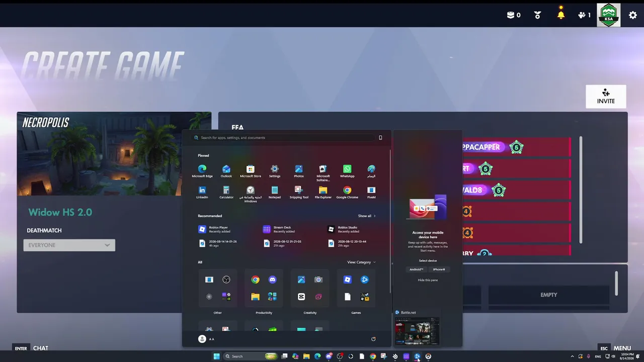644x362 pixels.
Task: Launch WhatsApp from the Start menu
Action: click(x=347, y=171)
